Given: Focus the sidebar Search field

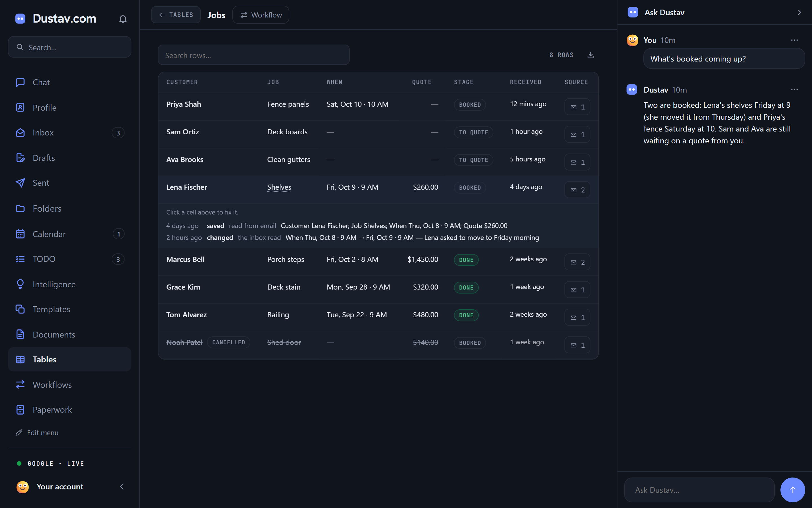Looking at the screenshot, I should point(69,47).
